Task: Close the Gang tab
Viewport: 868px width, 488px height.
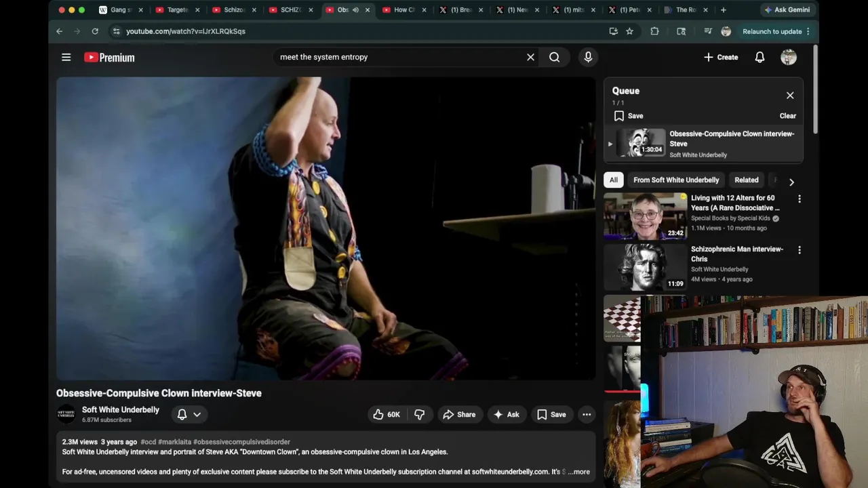Action: click(141, 10)
